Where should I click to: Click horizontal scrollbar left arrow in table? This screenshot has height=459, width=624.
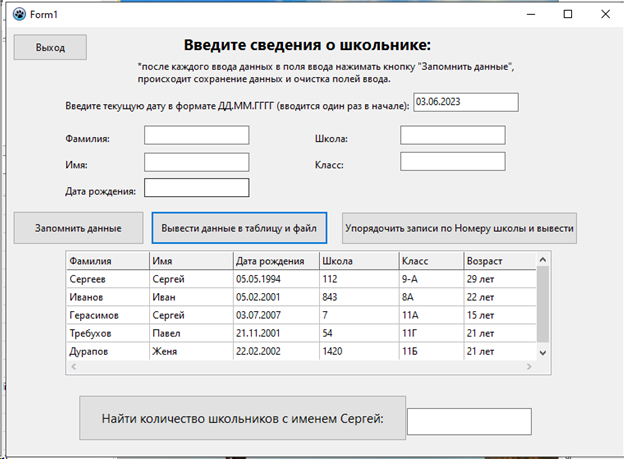(72, 367)
